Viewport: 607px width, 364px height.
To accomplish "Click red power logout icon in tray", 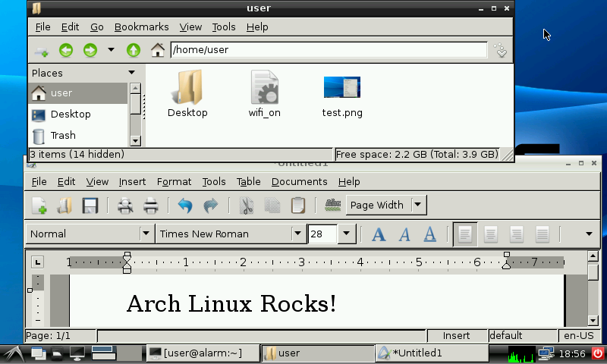I will pyautogui.click(x=598, y=353).
